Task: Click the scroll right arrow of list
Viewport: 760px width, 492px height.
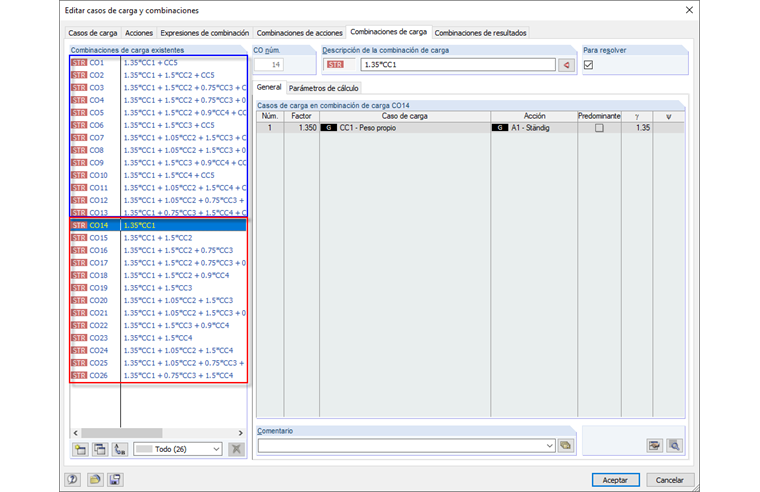Action: (240, 433)
